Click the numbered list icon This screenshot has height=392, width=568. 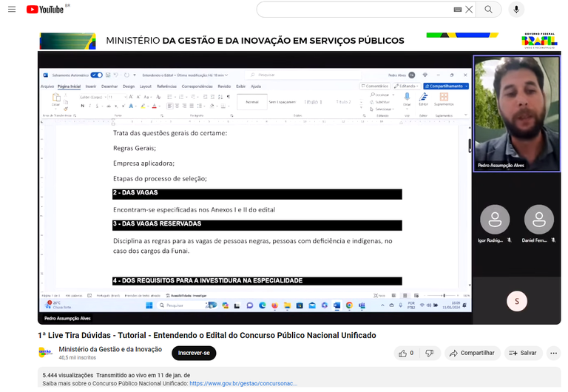(x=181, y=97)
